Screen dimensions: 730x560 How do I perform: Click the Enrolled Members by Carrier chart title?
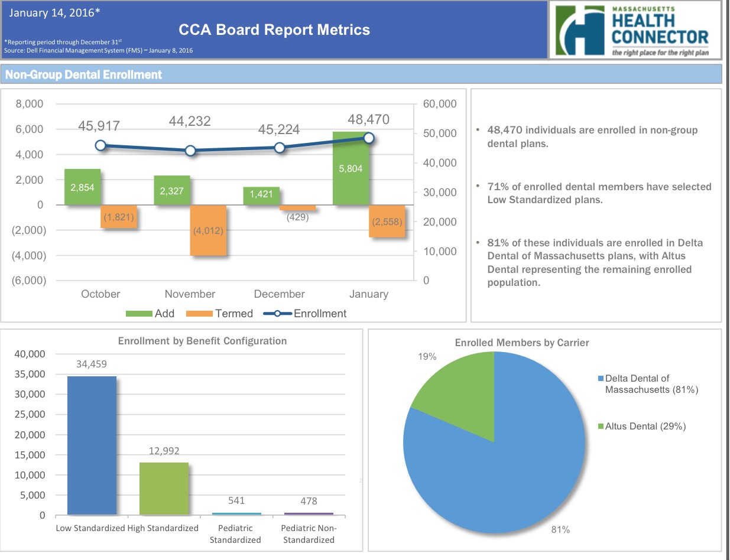tap(521, 343)
